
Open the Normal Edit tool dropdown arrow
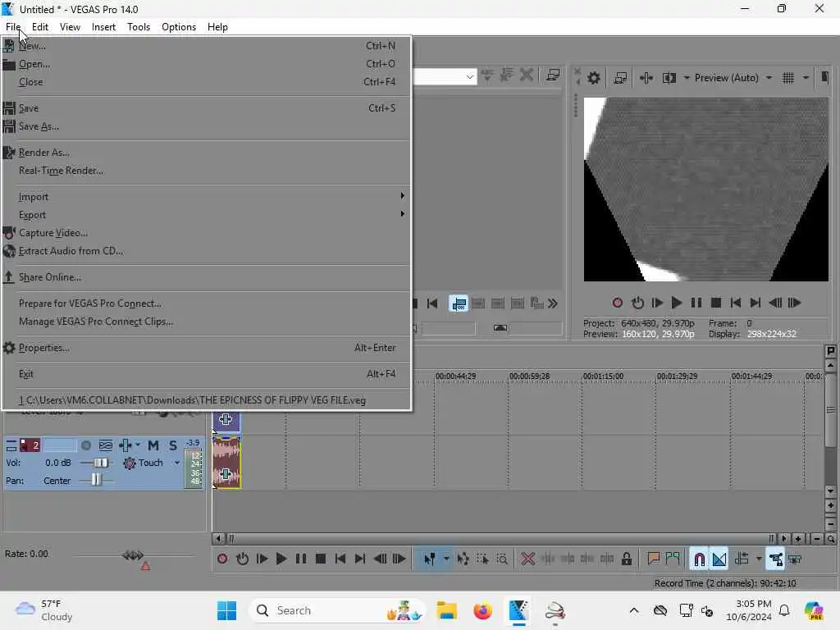[446, 559]
